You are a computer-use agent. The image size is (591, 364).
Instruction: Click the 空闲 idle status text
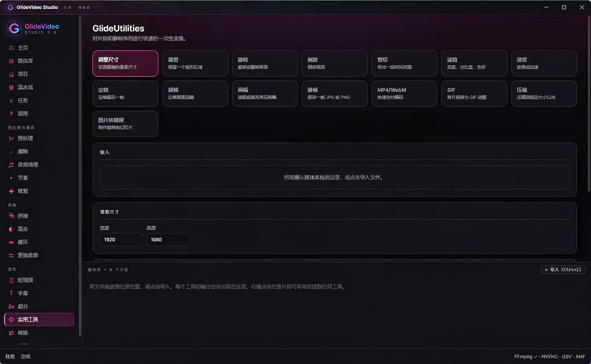tap(26, 357)
